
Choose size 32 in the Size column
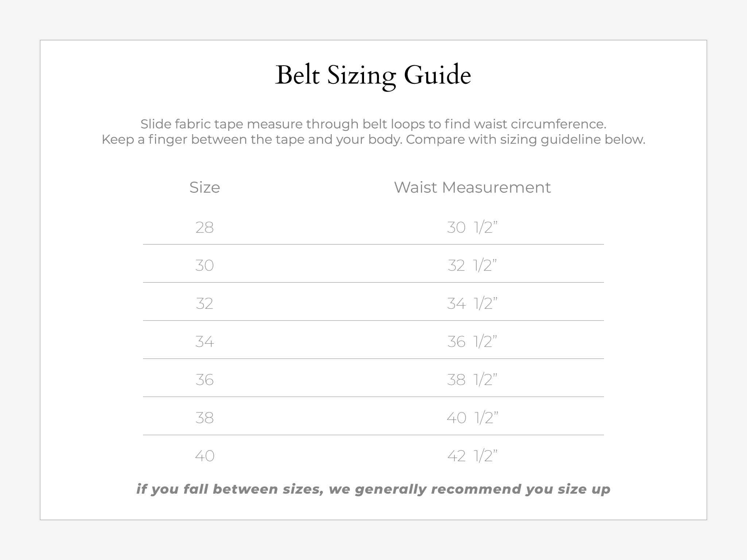(205, 303)
